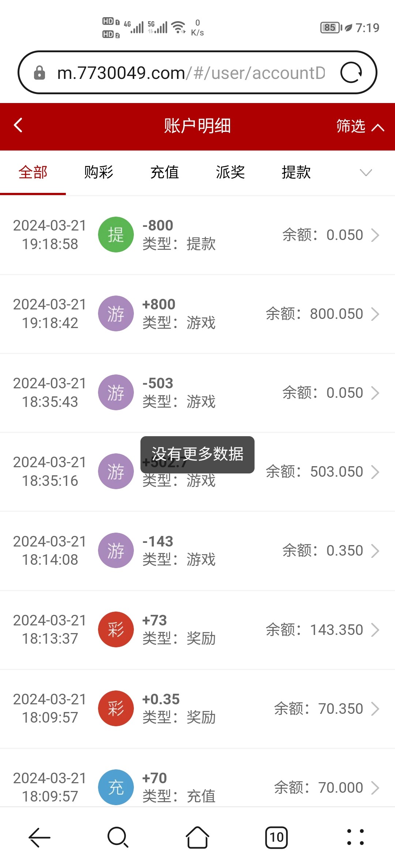
Task: Tap the blue 充 recharge icon
Action: (x=116, y=787)
